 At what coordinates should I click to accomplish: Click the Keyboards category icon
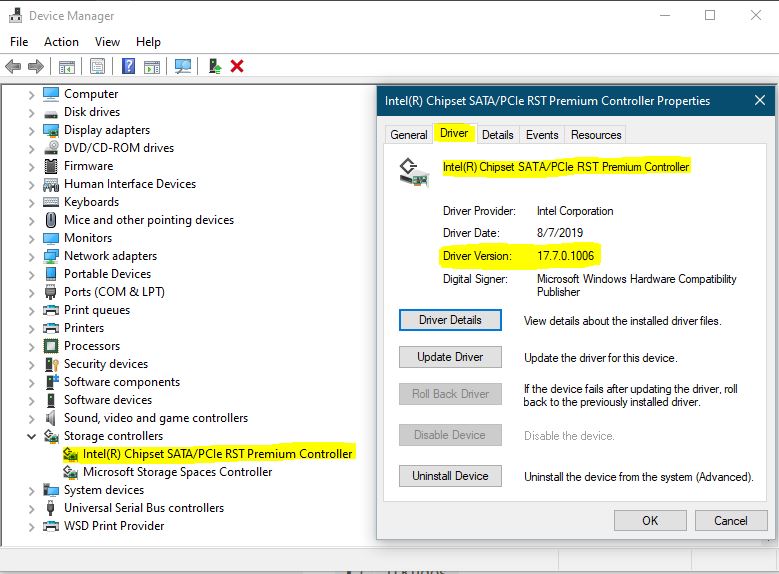51,202
